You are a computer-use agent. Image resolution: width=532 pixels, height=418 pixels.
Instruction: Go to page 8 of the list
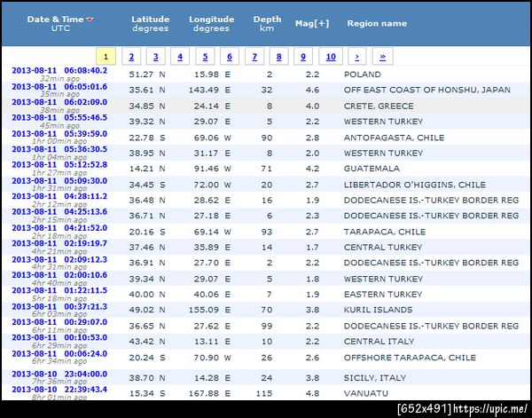[278, 57]
